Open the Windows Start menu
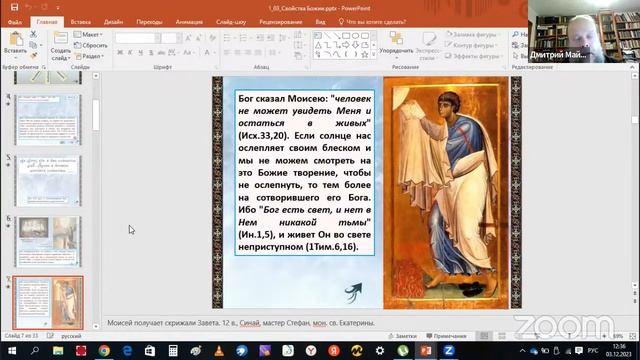This screenshot has height=360, width=640. click(x=11, y=351)
